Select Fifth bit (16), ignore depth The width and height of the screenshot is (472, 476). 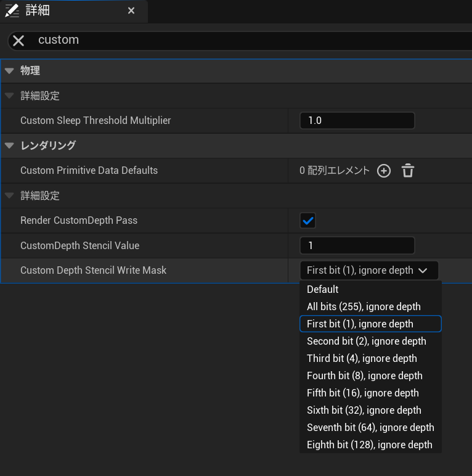(370, 393)
